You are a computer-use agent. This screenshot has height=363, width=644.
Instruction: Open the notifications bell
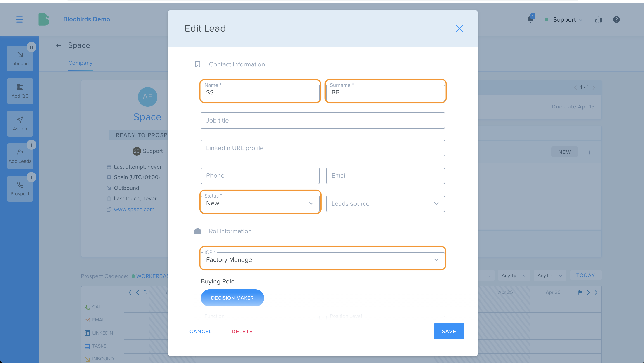click(530, 19)
